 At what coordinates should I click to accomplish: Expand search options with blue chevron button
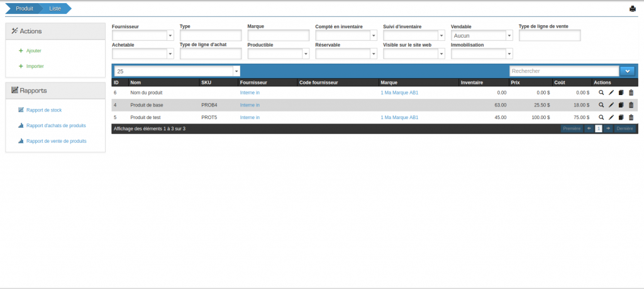point(627,71)
